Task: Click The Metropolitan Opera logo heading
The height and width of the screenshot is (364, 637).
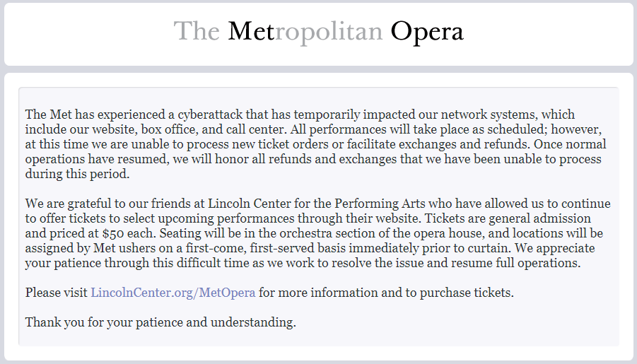Action: [x=318, y=32]
